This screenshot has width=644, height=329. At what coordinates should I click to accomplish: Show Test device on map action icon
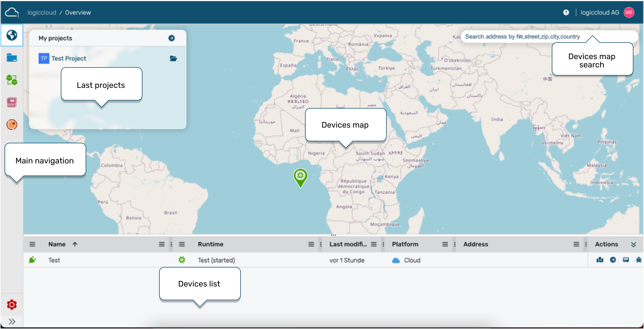600,260
